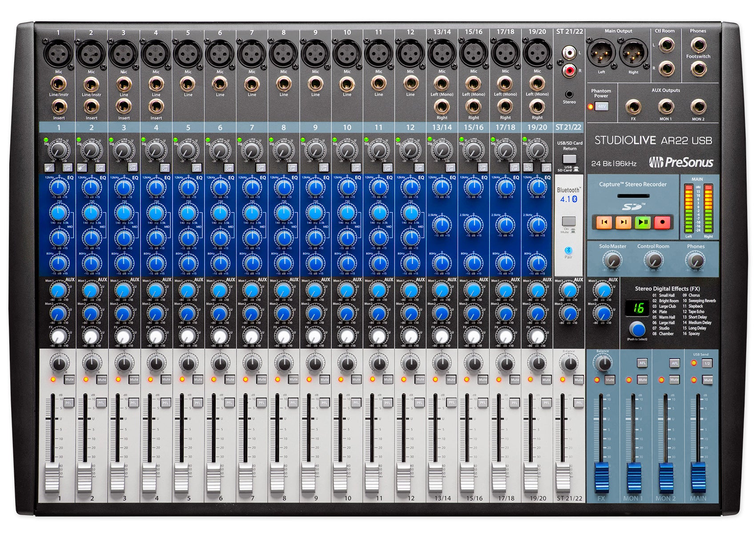
Task: Enable AFL on MON 1
Action: (643, 363)
